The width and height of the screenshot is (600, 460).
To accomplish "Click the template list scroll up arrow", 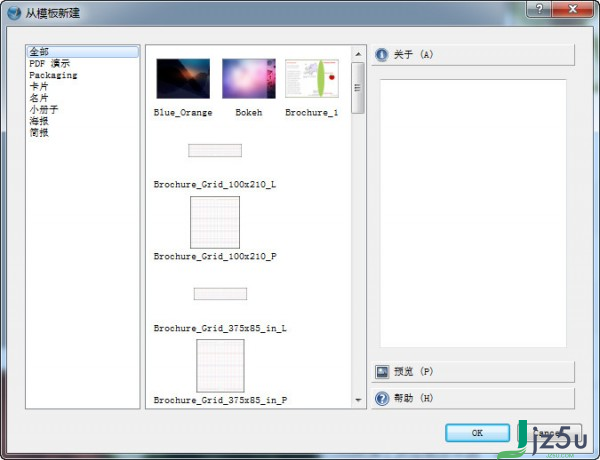I will click(358, 54).
